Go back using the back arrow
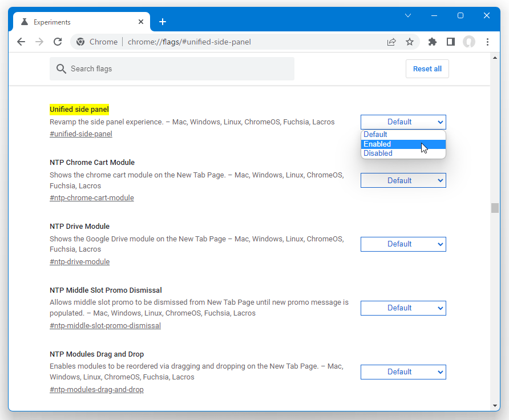Image resolution: width=509 pixels, height=420 pixels. (x=21, y=42)
